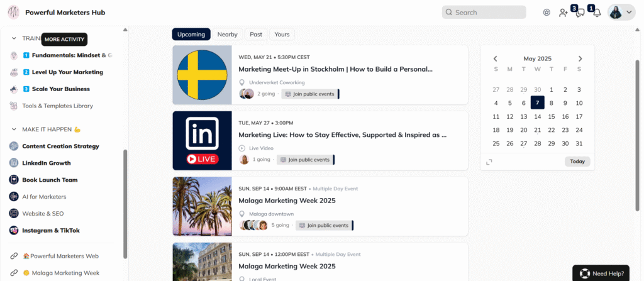Viewport: 644px width, 281px height.
Task: Select the Upcoming events tab
Action: click(x=191, y=35)
